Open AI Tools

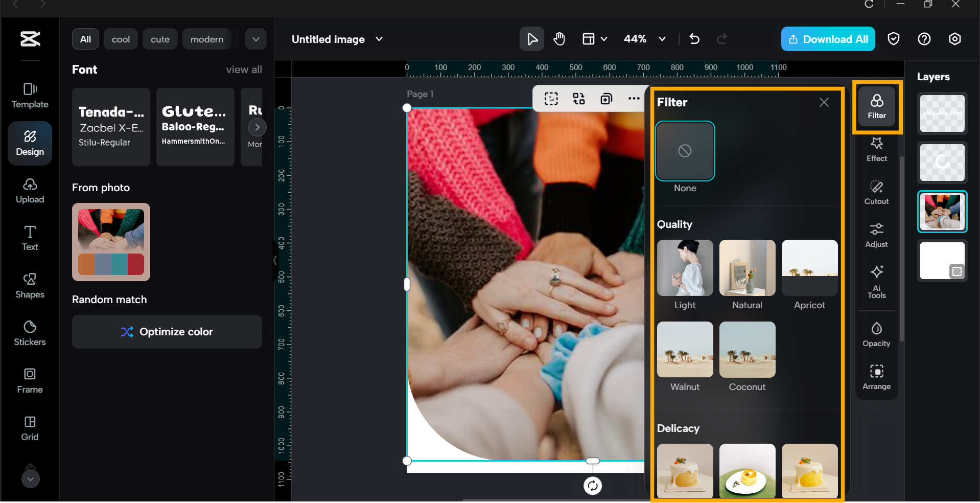pos(877,281)
